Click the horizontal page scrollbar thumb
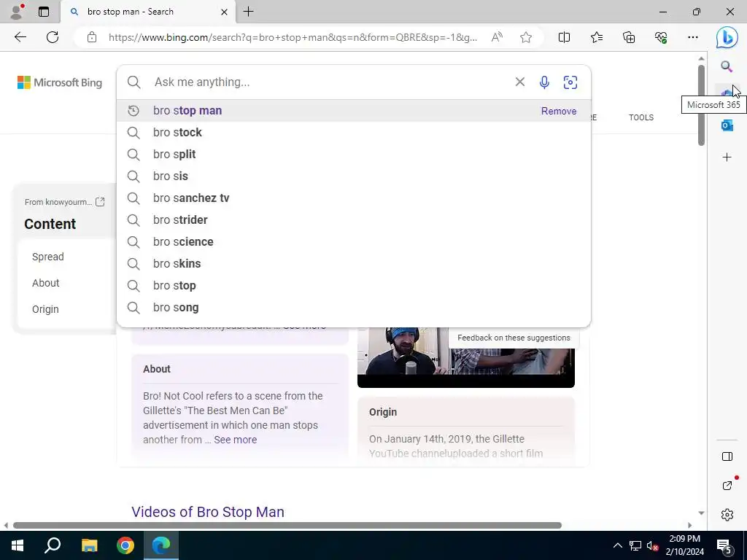This screenshot has width=747, height=560. pos(287,525)
